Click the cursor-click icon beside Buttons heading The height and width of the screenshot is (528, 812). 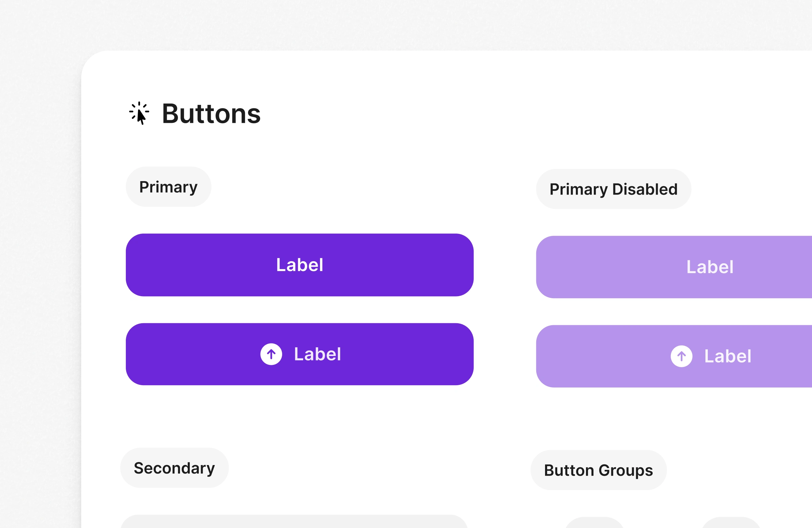click(x=139, y=113)
